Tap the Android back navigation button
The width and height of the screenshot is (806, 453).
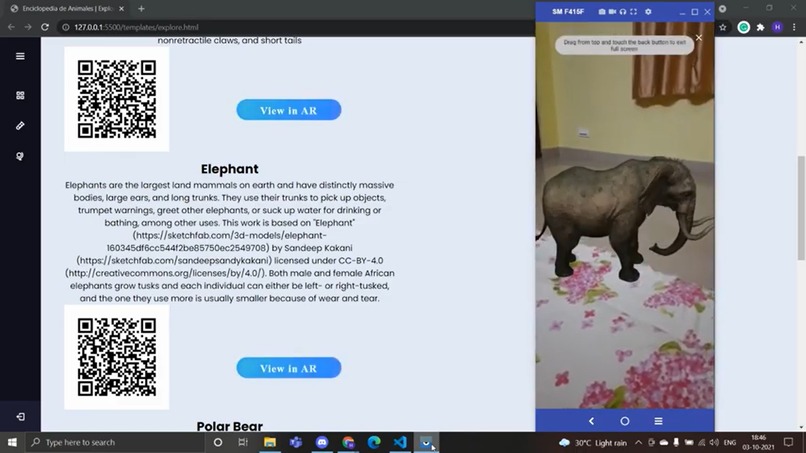[591, 421]
